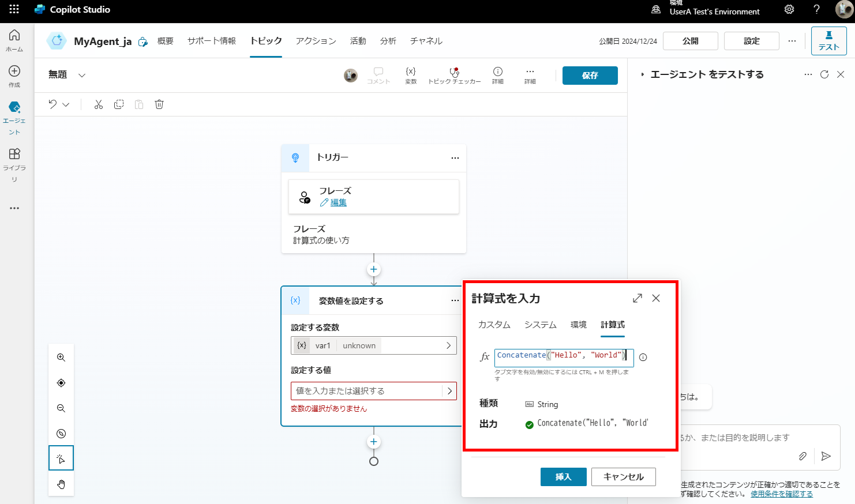
Task: Click the delete trash icon
Action: tap(159, 104)
